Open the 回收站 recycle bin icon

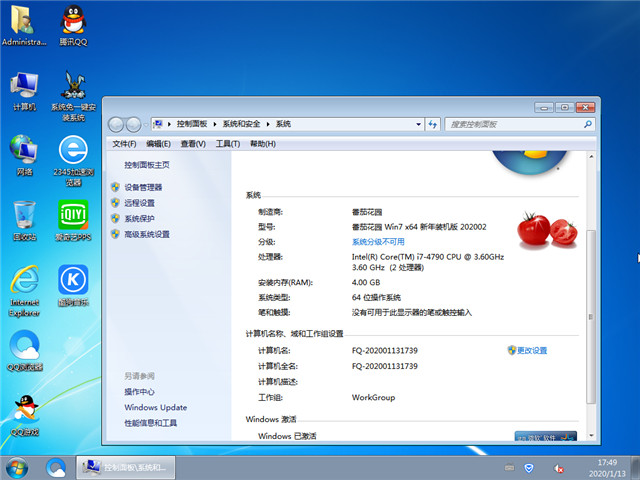(x=24, y=220)
